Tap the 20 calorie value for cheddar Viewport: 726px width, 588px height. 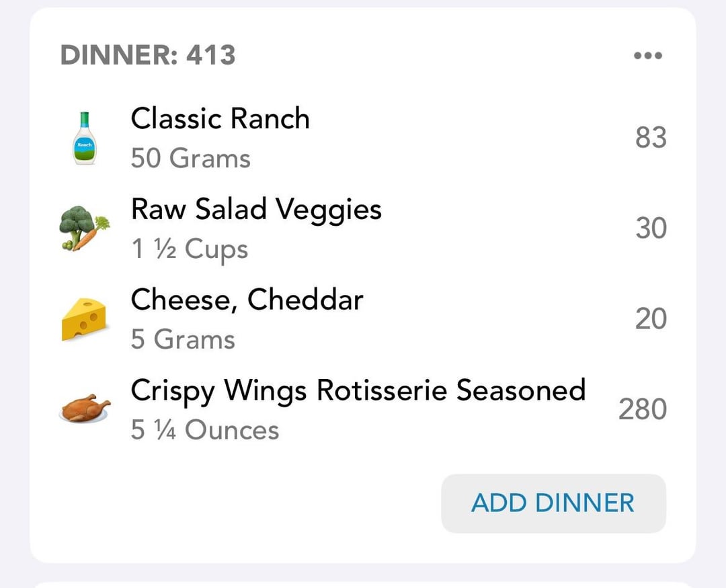coord(651,319)
